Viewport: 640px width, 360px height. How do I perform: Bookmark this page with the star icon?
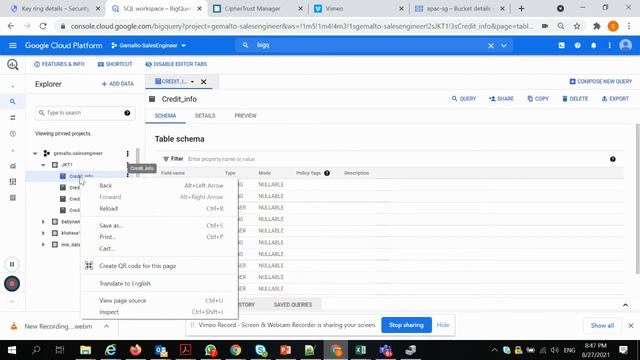click(577, 26)
